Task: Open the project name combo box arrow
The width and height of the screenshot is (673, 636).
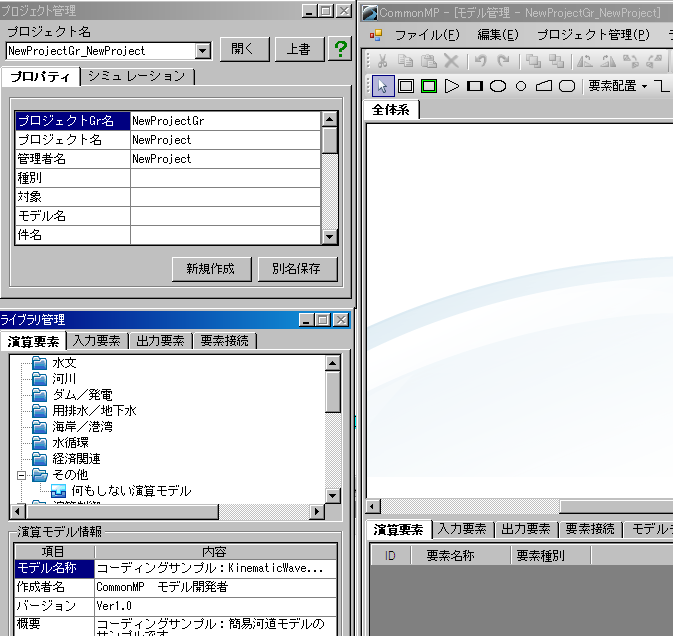Action: [202, 51]
